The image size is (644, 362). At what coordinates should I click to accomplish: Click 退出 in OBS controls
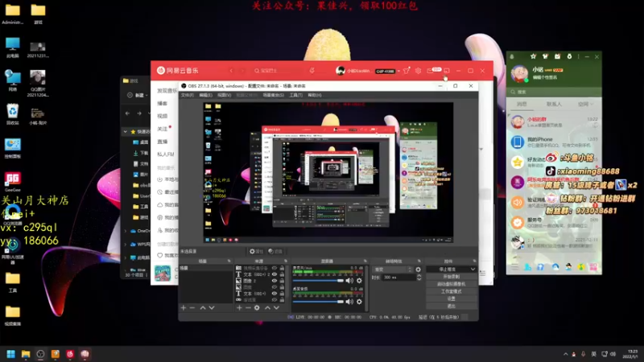tap(452, 306)
